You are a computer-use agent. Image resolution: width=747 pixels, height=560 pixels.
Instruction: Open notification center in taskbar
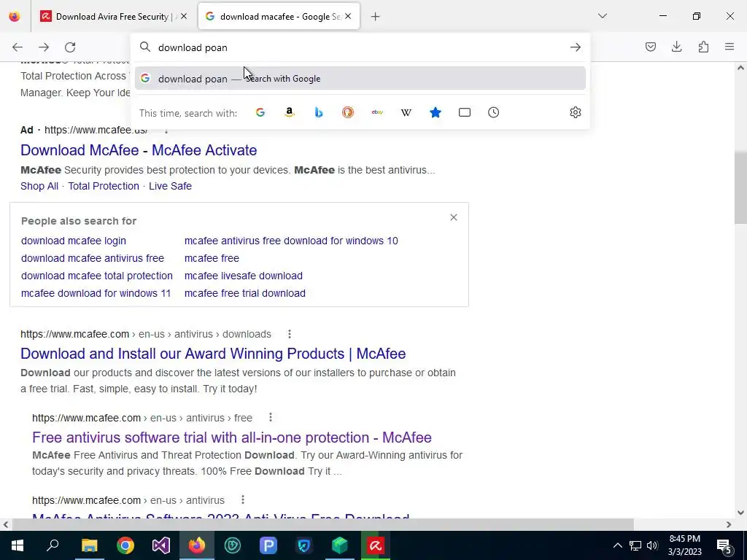[x=724, y=545]
